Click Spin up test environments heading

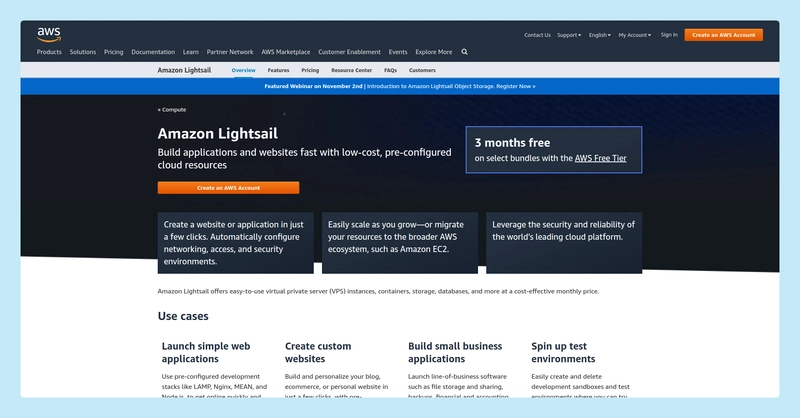coord(563,353)
